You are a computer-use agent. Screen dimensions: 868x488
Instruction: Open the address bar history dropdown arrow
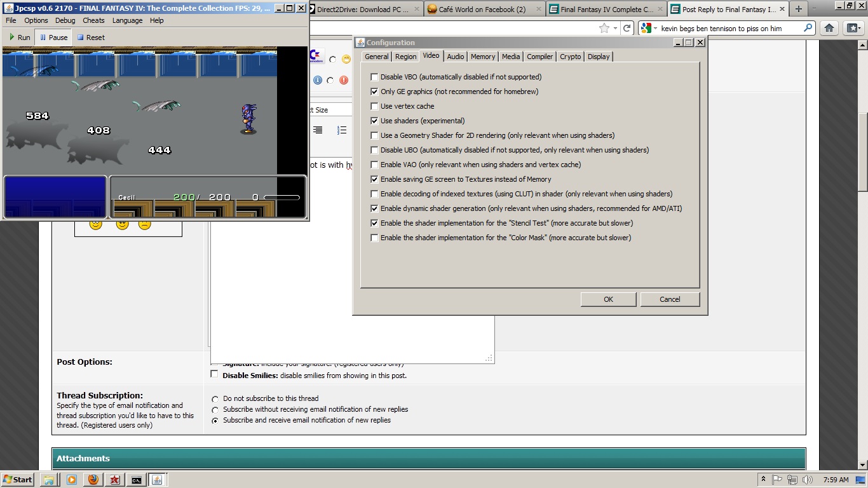(x=616, y=29)
